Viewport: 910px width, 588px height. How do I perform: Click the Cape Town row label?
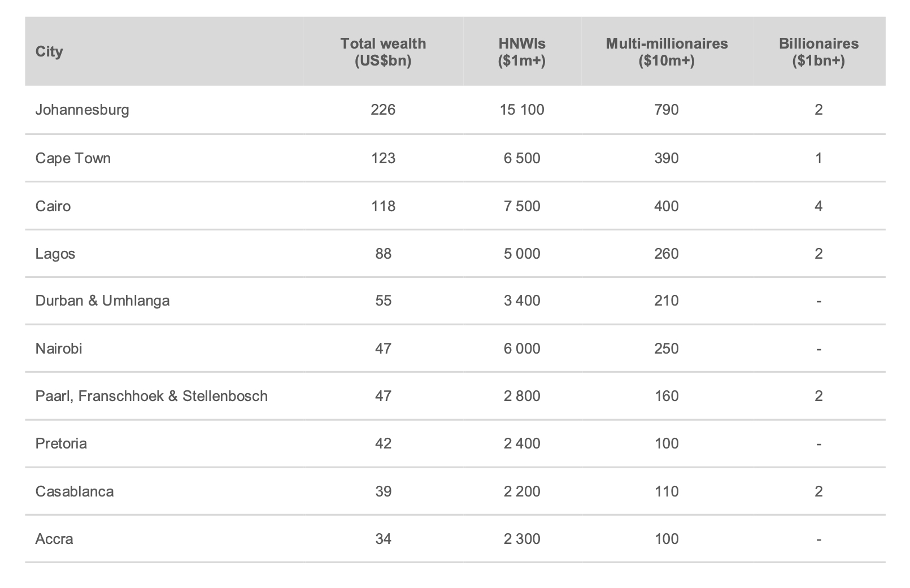73,158
